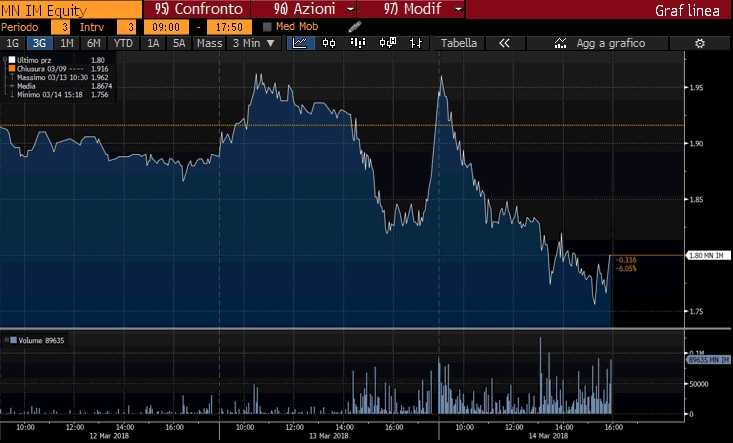Viewport: 733px width, 443px height.
Task: Toggle Chiusura 03/09 legend swatch
Action: pos(12,69)
